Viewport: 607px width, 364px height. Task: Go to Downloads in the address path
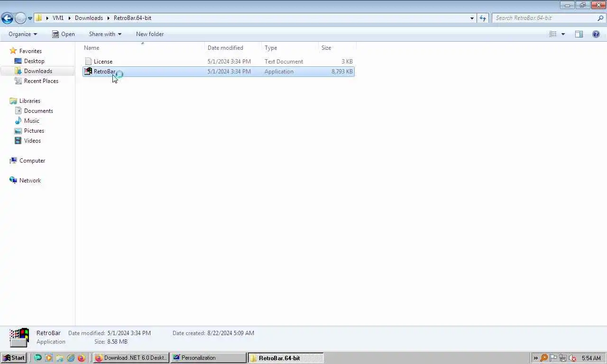coord(89,18)
